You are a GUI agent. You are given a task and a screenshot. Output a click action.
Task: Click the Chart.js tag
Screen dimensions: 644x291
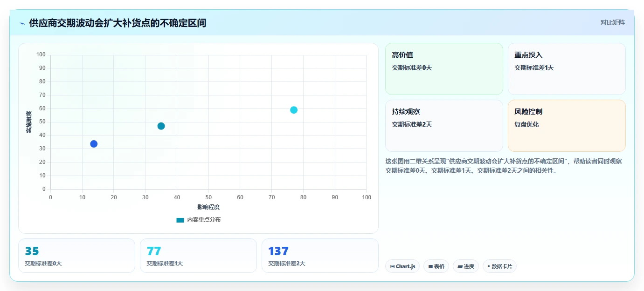click(402, 266)
